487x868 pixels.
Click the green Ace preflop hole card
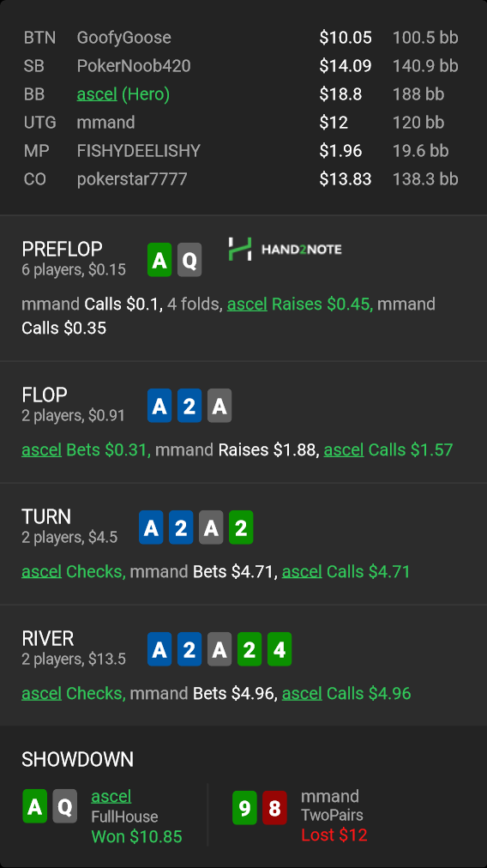click(159, 260)
